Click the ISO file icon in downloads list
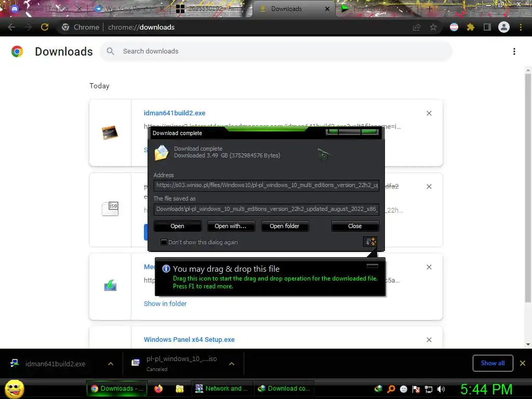Screen dimensions: 532x399 [110, 208]
